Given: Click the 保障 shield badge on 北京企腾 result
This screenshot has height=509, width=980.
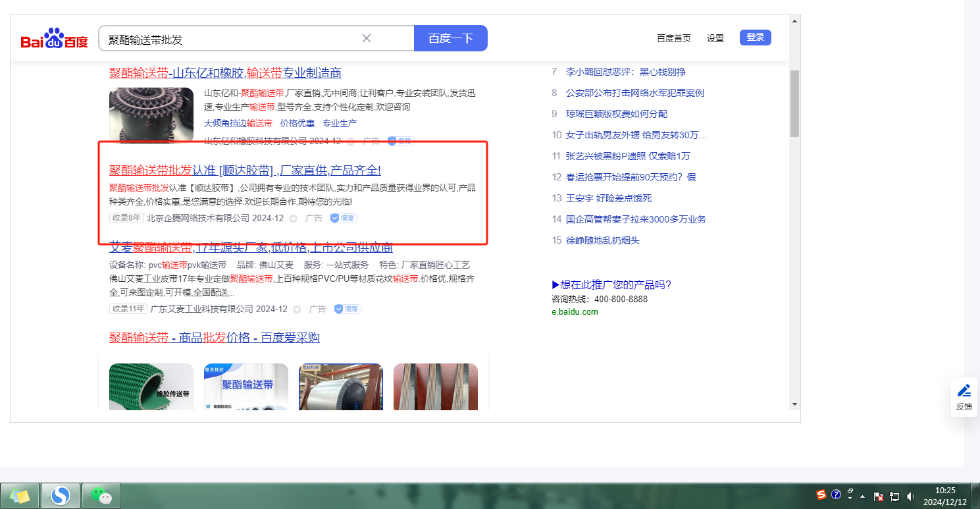Looking at the screenshot, I should click(344, 218).
